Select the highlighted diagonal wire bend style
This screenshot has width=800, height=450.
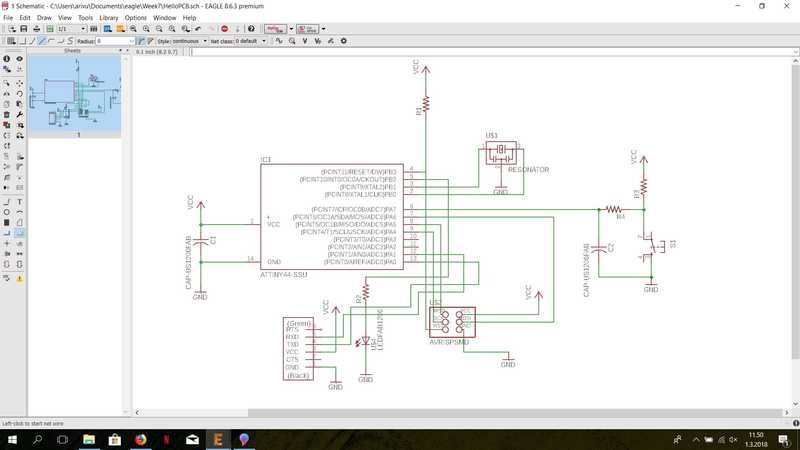pyautogui.click(x=42, y=41)
